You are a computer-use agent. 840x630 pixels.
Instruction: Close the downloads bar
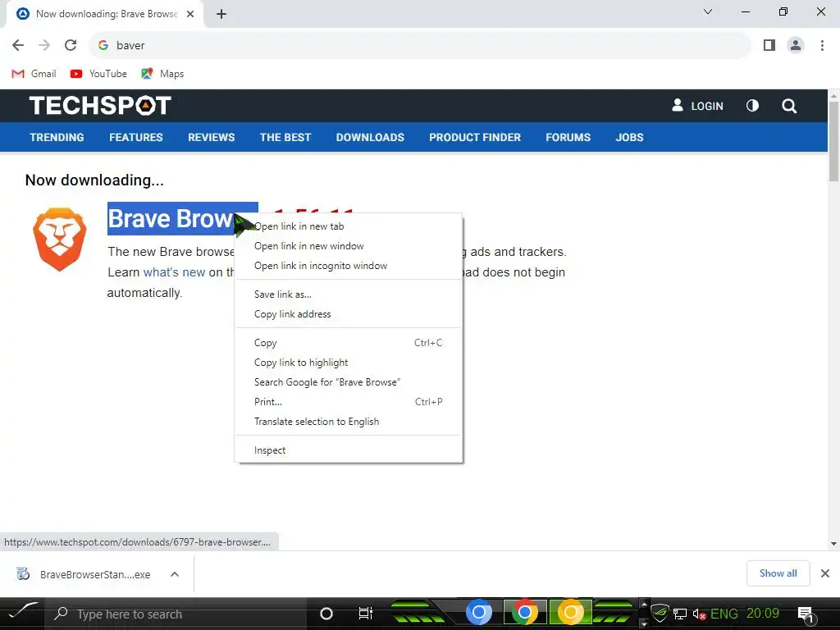pyautogui.click(x=825, y=573)
